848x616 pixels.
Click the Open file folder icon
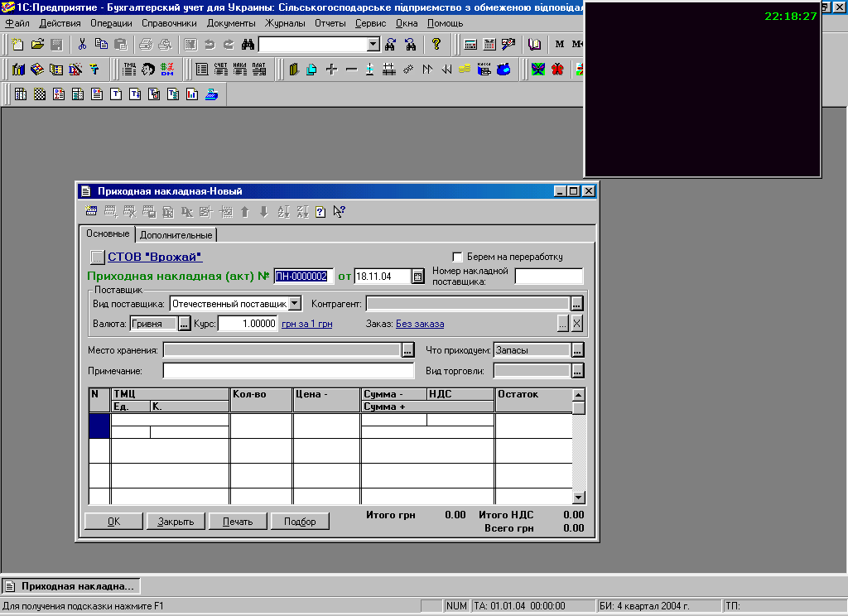pos(37,45)
